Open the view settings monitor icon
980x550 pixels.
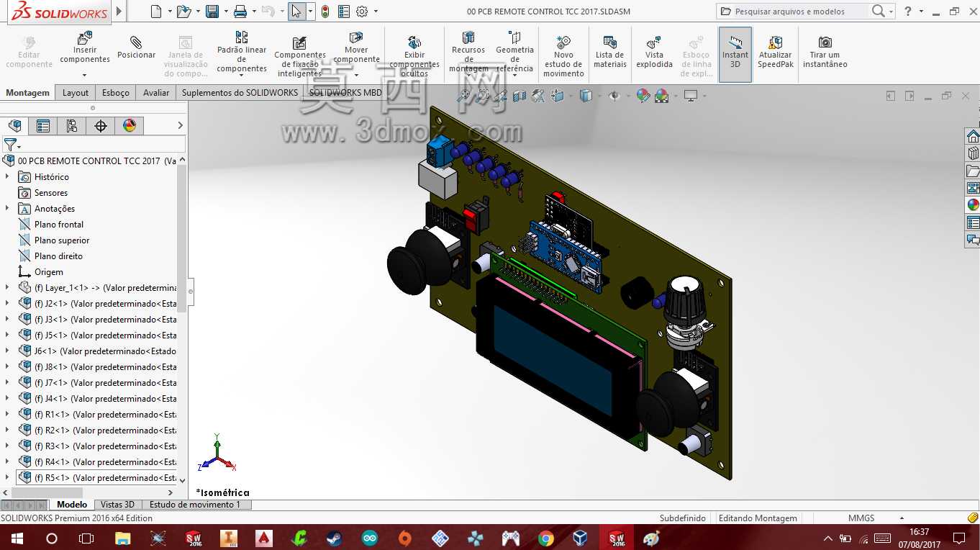(x=691, y=96)
